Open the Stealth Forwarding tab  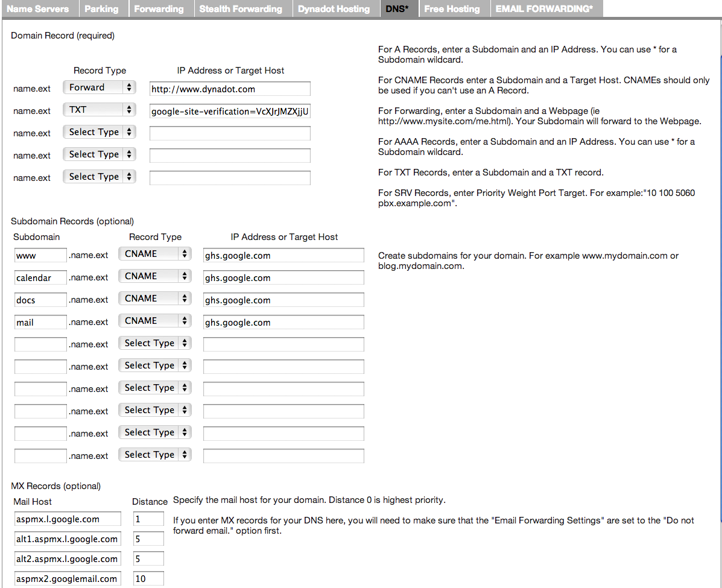click(241, 8)
